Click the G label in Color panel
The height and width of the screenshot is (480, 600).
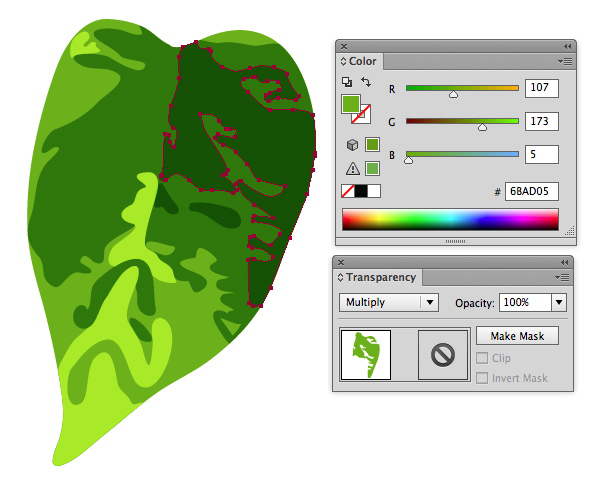[x=392, y=122]
